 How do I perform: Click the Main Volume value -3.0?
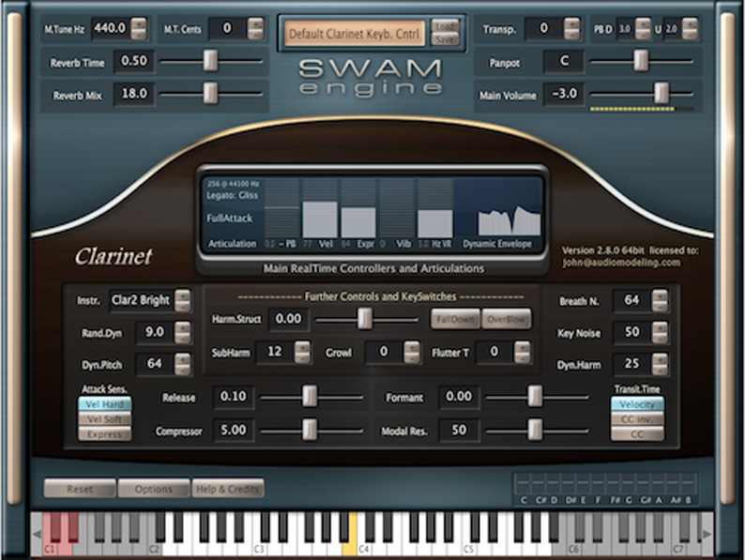tap(565, 94)
